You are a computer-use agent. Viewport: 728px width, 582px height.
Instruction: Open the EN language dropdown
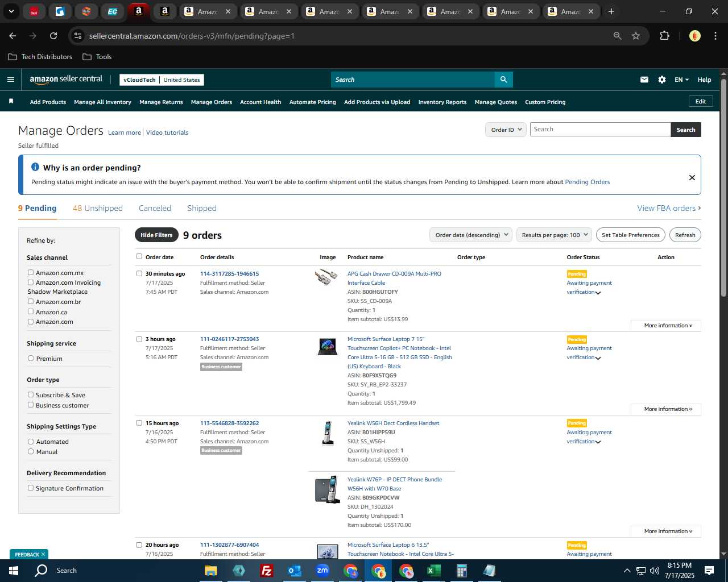pos(681,80)
